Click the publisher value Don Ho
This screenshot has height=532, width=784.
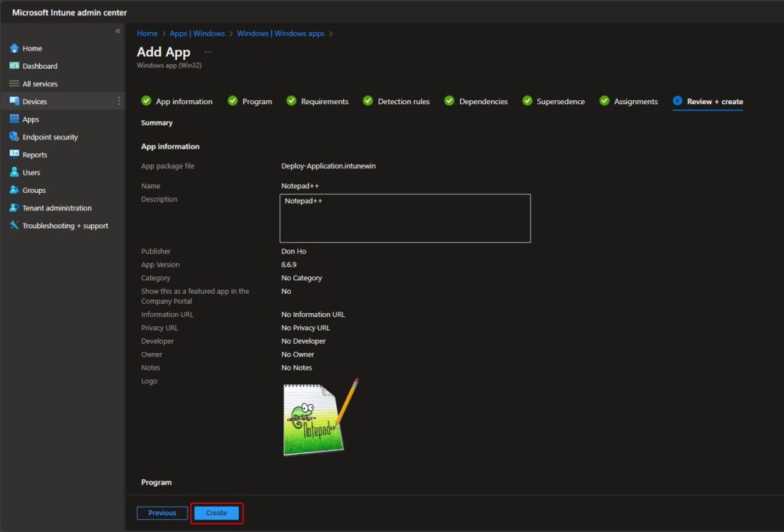[293, 252]
